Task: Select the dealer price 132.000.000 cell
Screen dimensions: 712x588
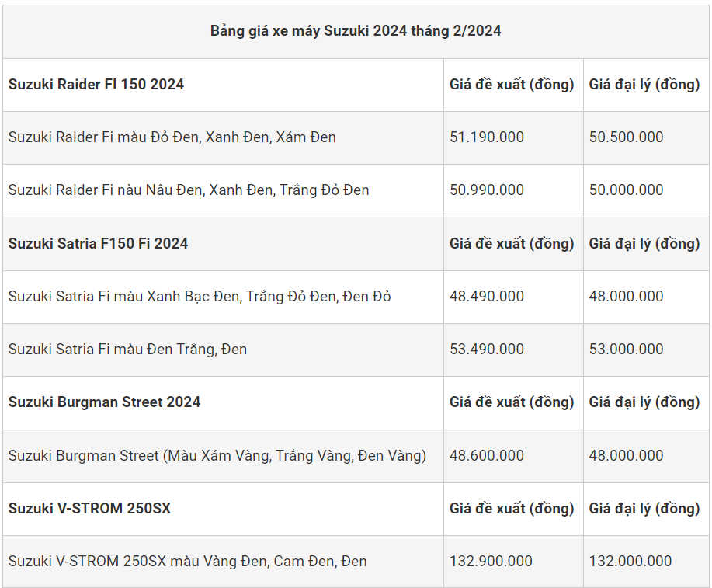Action: click(630, 562)
